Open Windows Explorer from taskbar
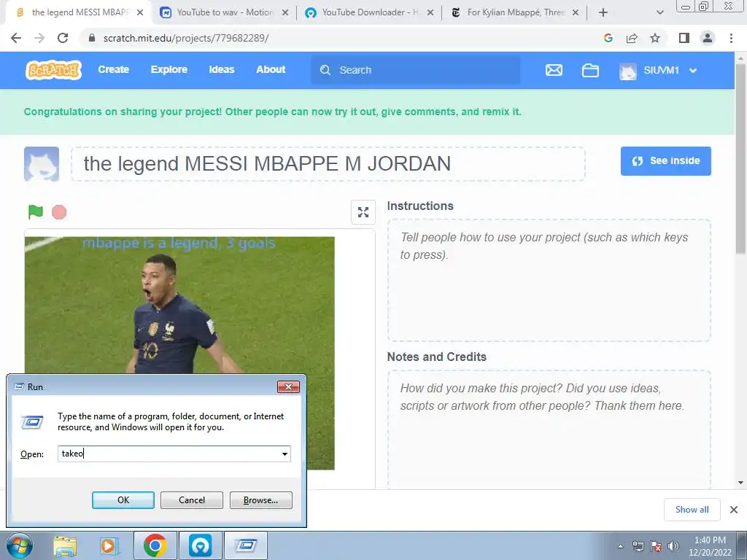747x560 pixels. [65, 545]
